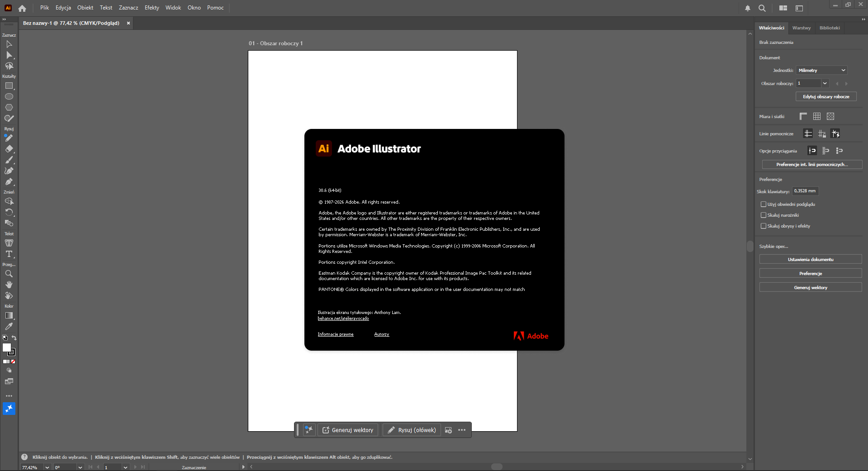Open the Obiekt menu
The width and height of the screenshot is (868, 471).
(85, 8)
